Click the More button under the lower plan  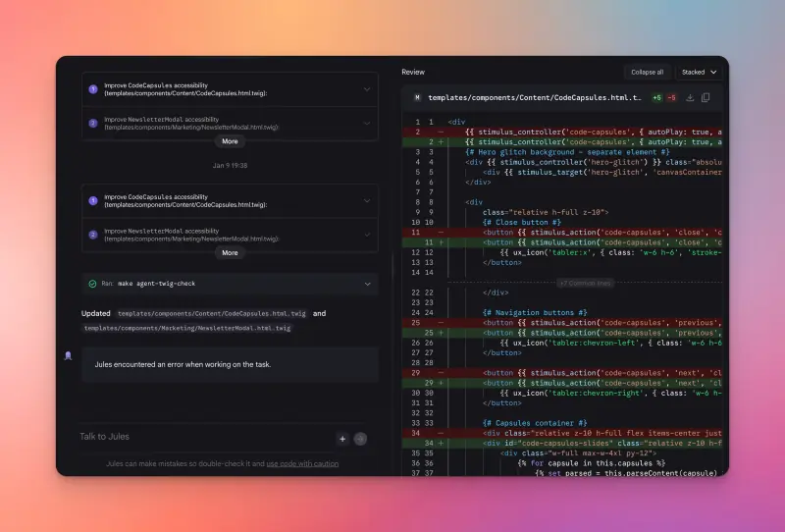pos(230,252)
